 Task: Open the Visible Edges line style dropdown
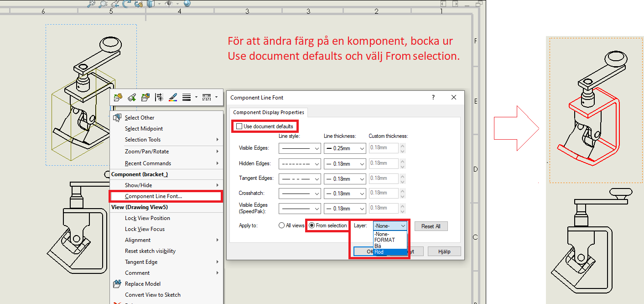click(300, 148)
